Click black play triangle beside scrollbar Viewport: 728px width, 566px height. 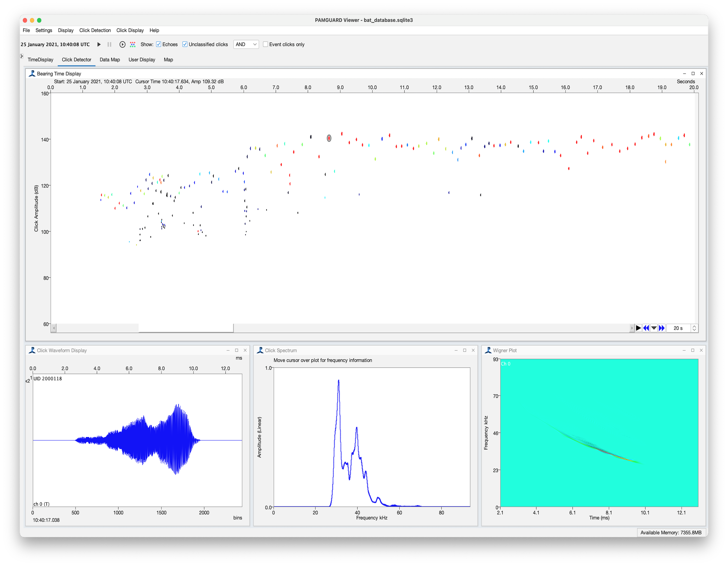(x=638, y=328)
